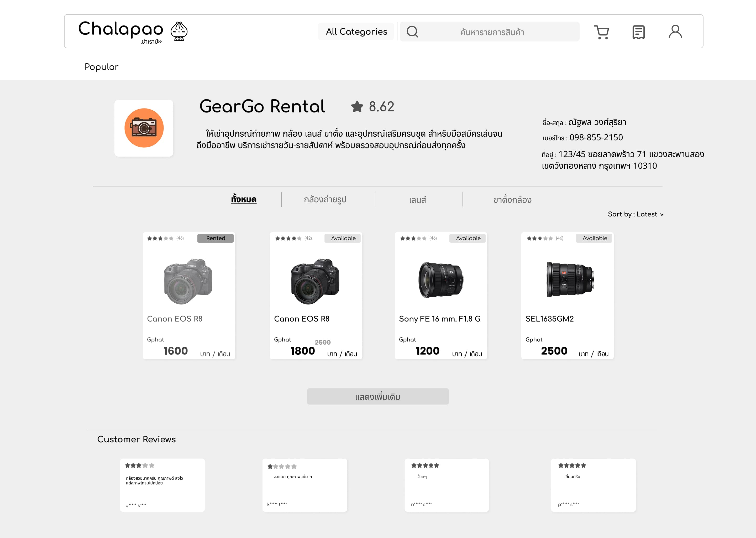The width and height of the screenshot is (756, 538).
Task: Click the orders receipt icon
Action: tap(638, 32)
